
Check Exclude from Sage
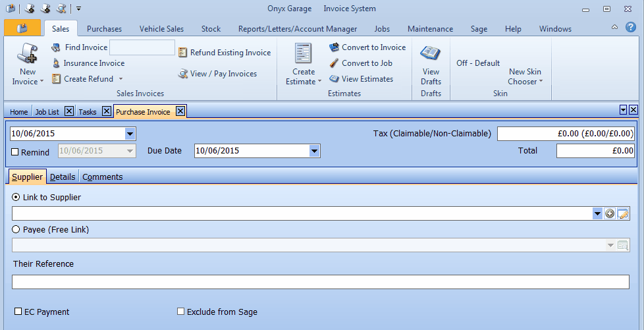tap(180, 312)
